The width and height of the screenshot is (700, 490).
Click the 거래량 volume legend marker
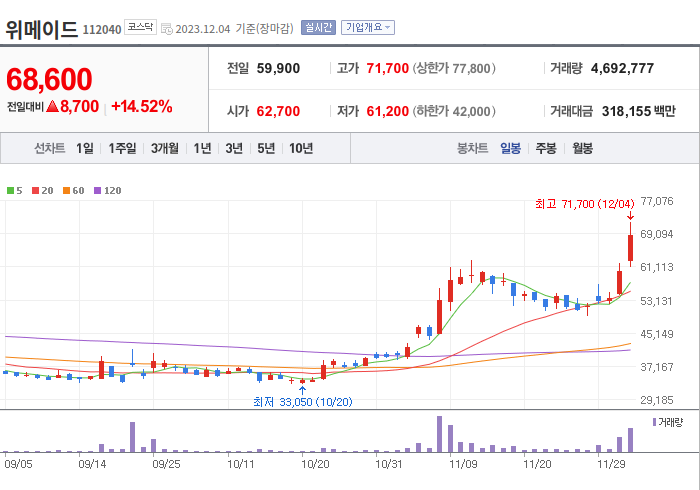pos(654,422)
